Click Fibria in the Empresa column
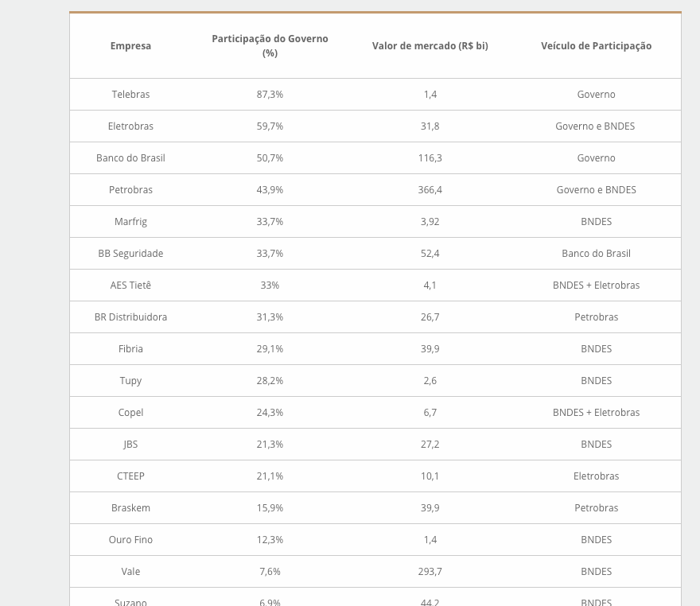The width and height of the screenshot is (700, 606). tap(130, 349)
